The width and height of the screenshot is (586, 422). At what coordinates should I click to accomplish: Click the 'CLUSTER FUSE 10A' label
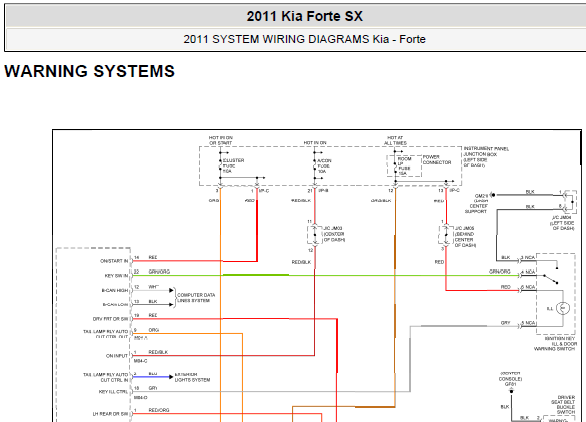click(x=233, y=166)
